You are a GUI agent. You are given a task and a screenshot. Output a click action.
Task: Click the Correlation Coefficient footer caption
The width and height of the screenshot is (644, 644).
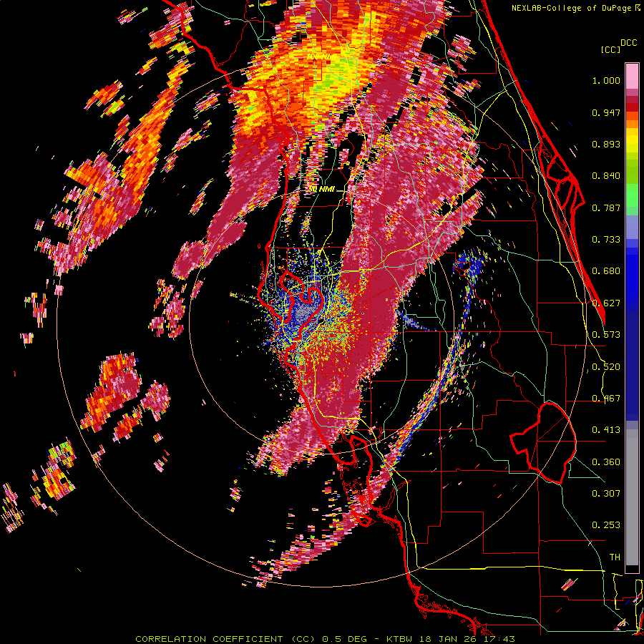tap(325, 639)
